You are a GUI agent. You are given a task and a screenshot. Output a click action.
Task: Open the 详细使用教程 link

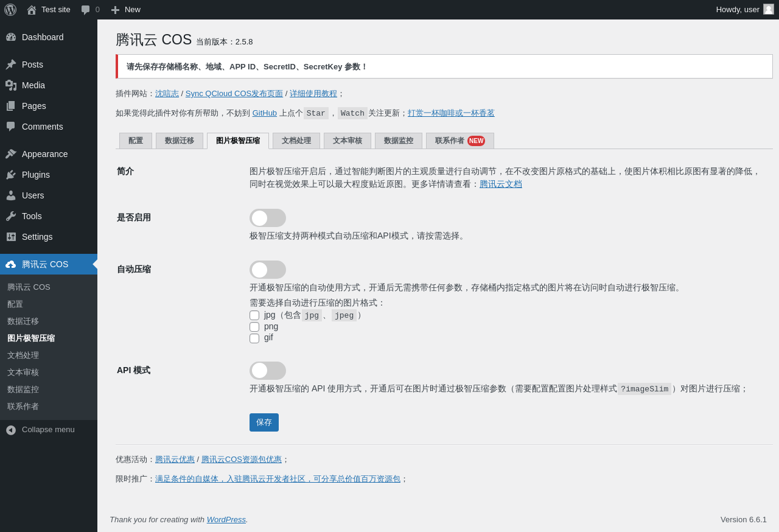pos(313,94)
